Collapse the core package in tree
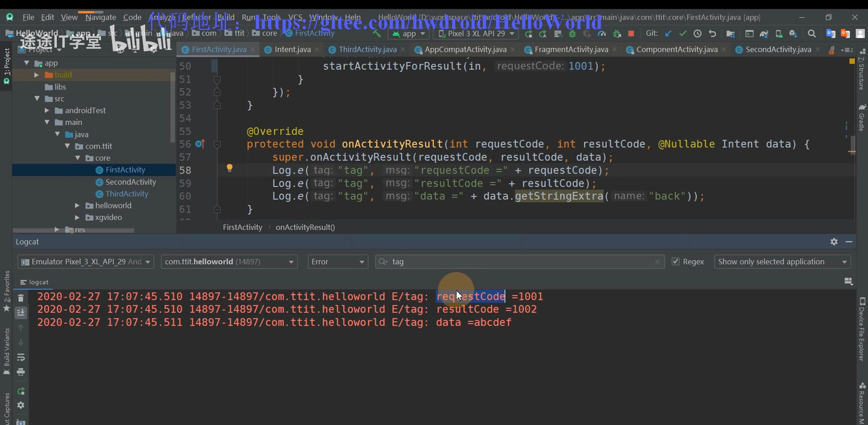 click(x=78, y=158)
